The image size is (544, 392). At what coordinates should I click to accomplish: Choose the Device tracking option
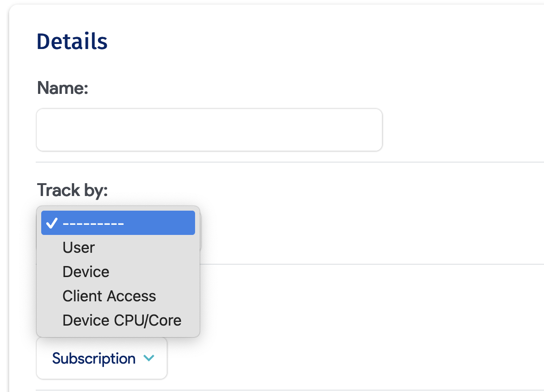tap(86, 272)
